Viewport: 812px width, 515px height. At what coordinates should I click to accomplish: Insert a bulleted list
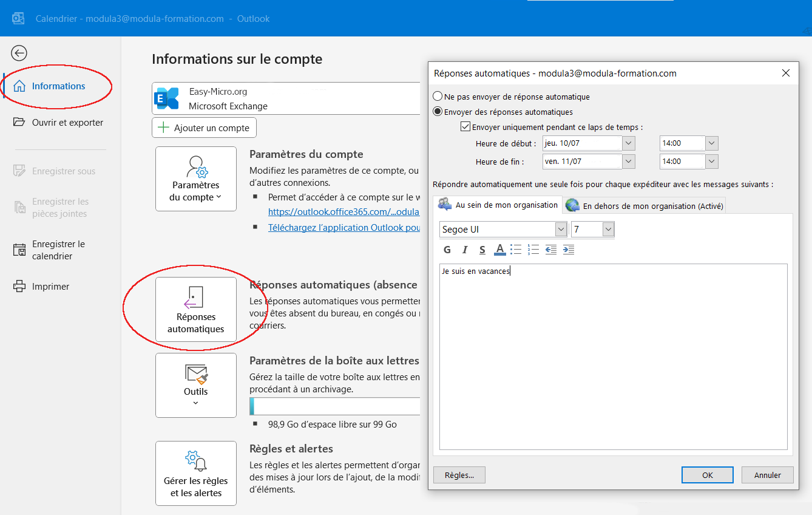click(x=516, y=250)
